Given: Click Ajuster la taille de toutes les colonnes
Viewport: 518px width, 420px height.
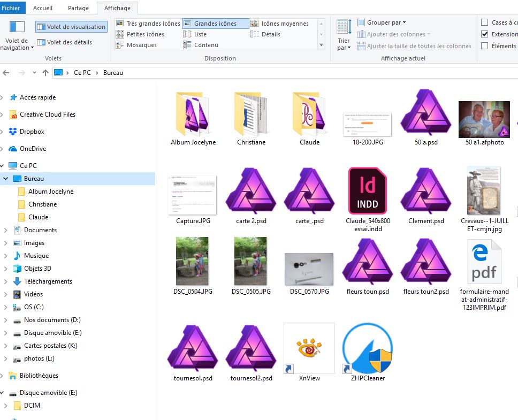Looking at the screenshot, I should pos(414,46).
